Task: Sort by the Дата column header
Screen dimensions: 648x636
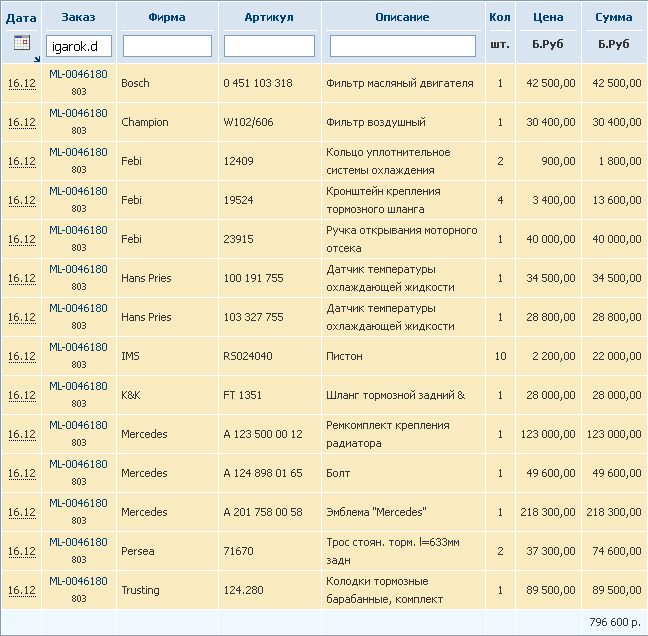Action: pyautogui.click(x=21, y=18)
